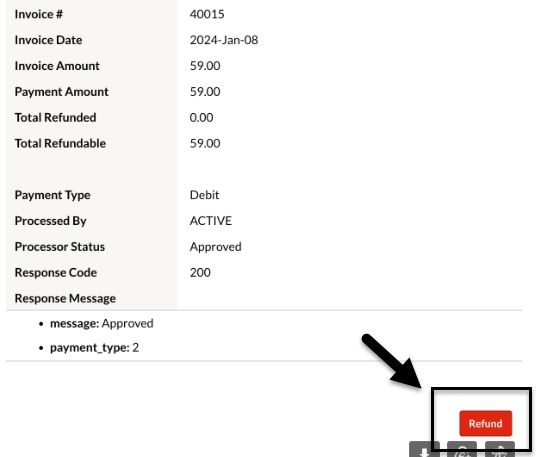
Task: Select the invoice number 40015
Action: click(x=207, y=14)
